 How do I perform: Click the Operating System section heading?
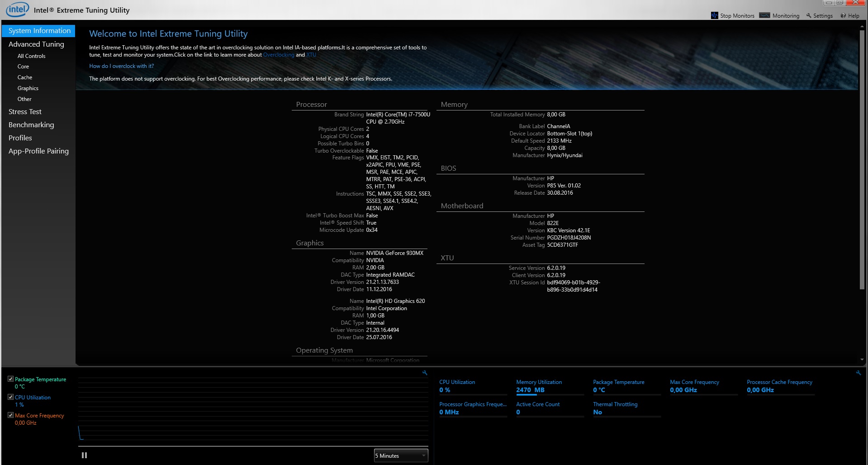tap(324, 350)
